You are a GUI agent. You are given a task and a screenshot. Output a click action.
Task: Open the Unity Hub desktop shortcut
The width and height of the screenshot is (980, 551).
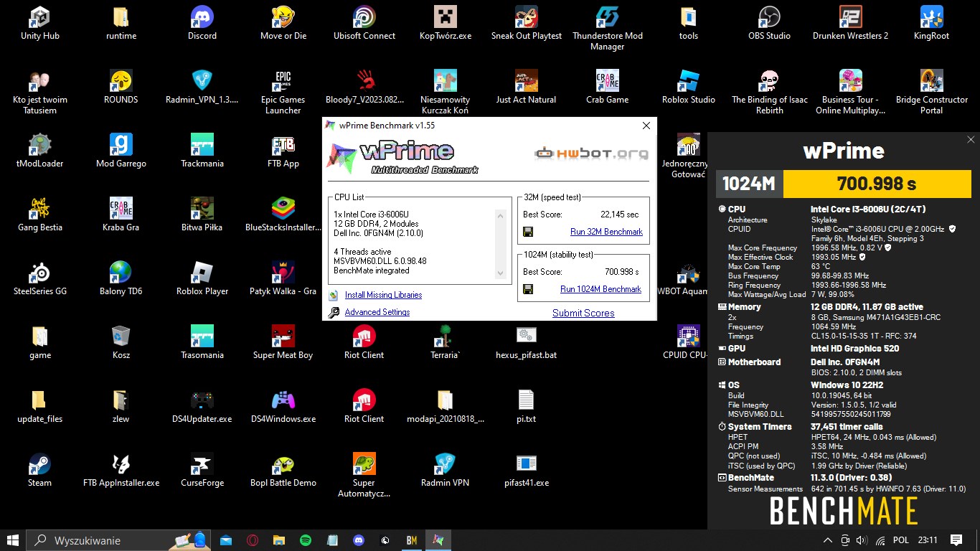[x=40, y=23]
